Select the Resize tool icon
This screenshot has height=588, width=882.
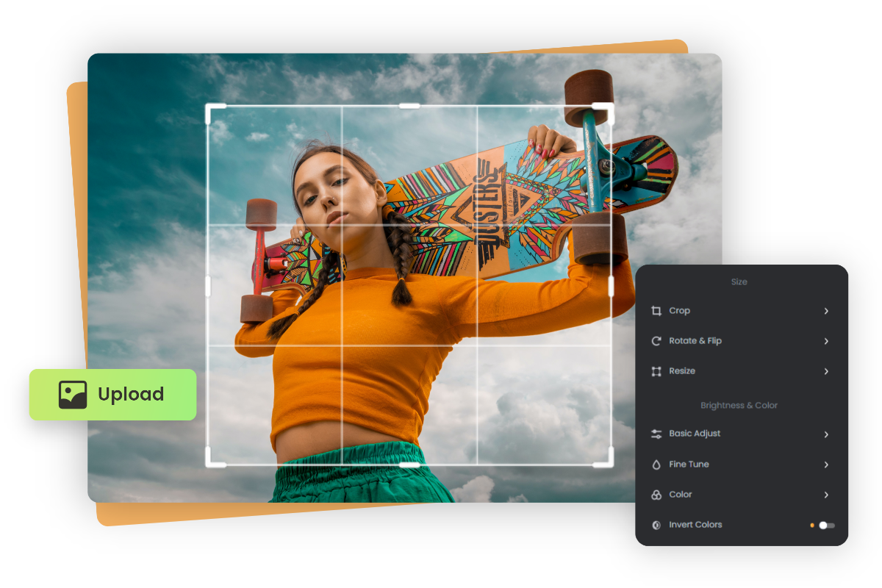(x=656, y=371)
